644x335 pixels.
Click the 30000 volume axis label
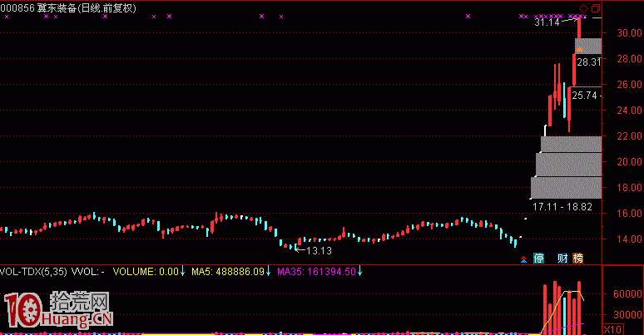tap(627, 314)
